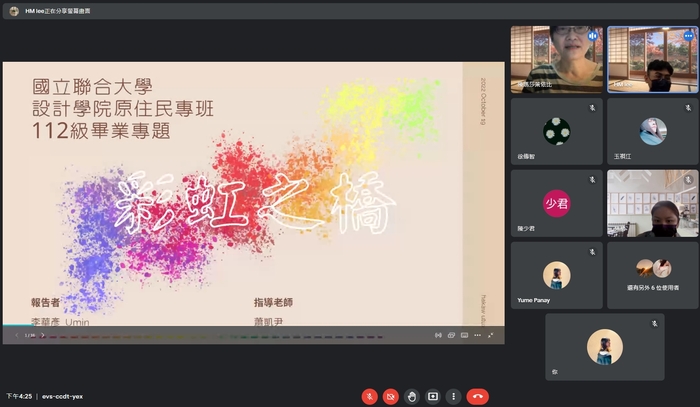Open the 6 other users tile

pos(653,275)
